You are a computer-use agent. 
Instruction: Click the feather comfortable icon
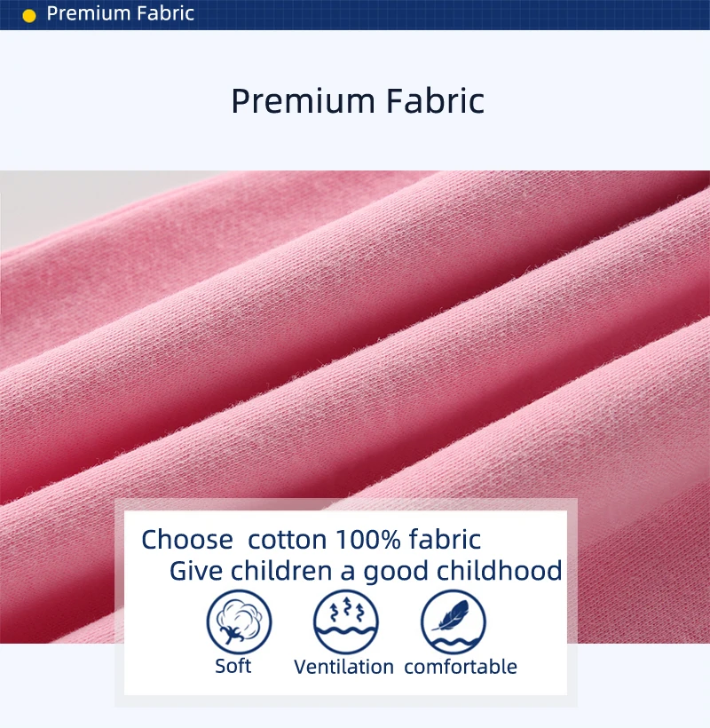454,622
